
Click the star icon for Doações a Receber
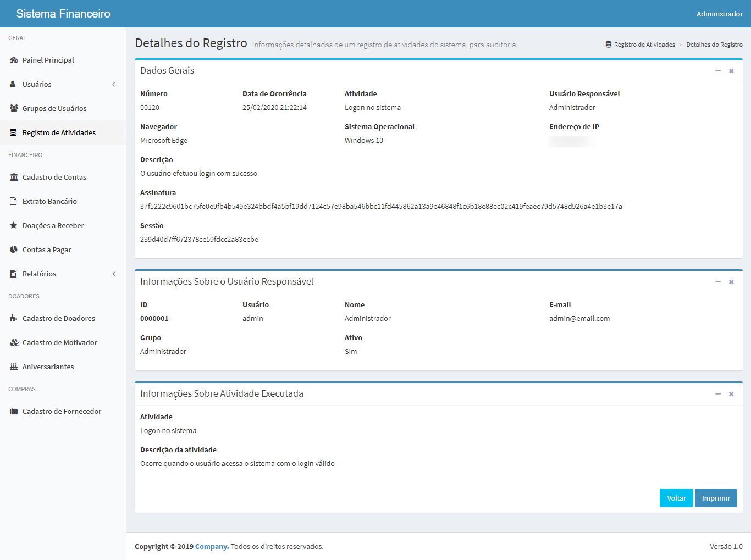(x=14, y=225)
